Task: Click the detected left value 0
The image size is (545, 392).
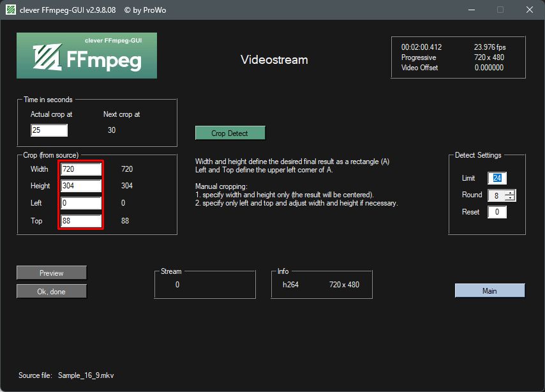Action: [123, 203]
